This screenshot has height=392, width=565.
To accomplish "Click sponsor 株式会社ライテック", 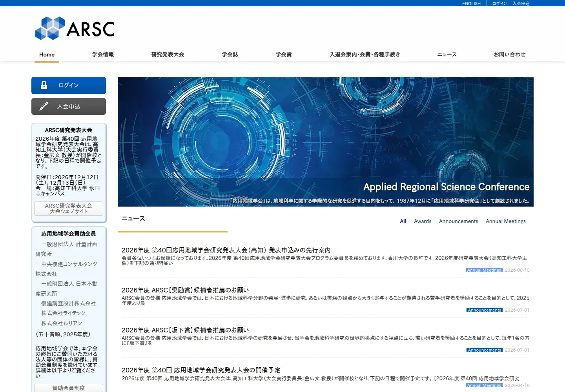I will [63, 313].
